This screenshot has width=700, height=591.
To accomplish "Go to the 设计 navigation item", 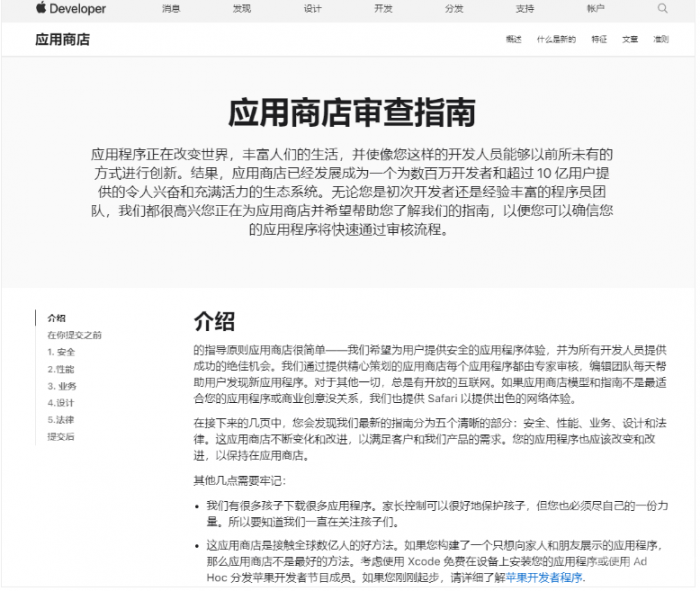I will (x=312, y=8).
